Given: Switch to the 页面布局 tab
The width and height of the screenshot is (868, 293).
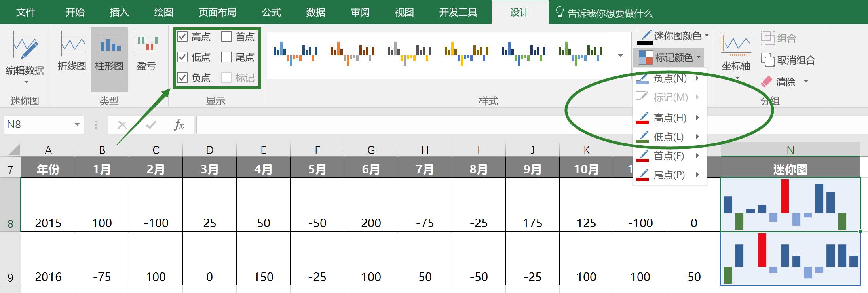Looking at the screenshot, I should tap(217, 12).
